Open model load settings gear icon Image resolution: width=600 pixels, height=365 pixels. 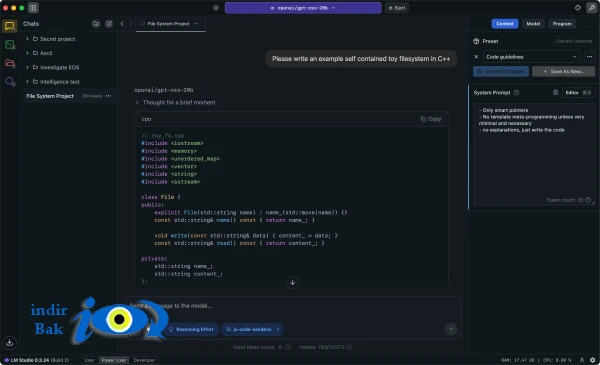[x=216, y=8]
